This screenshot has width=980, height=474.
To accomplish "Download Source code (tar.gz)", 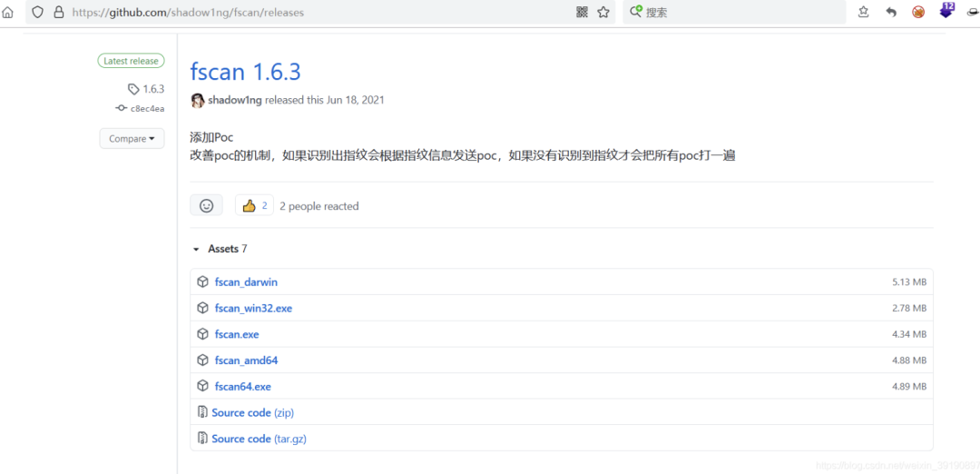I will point(260,439).
